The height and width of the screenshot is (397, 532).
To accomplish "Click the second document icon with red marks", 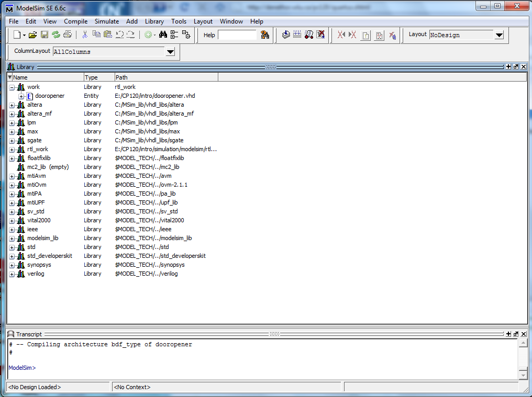I will click(x=379, y=35).
